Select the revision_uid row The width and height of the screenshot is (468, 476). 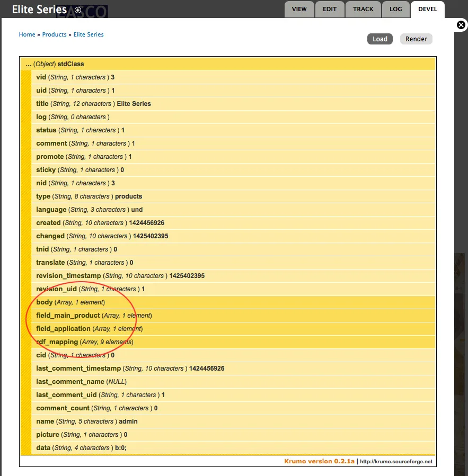233,289
